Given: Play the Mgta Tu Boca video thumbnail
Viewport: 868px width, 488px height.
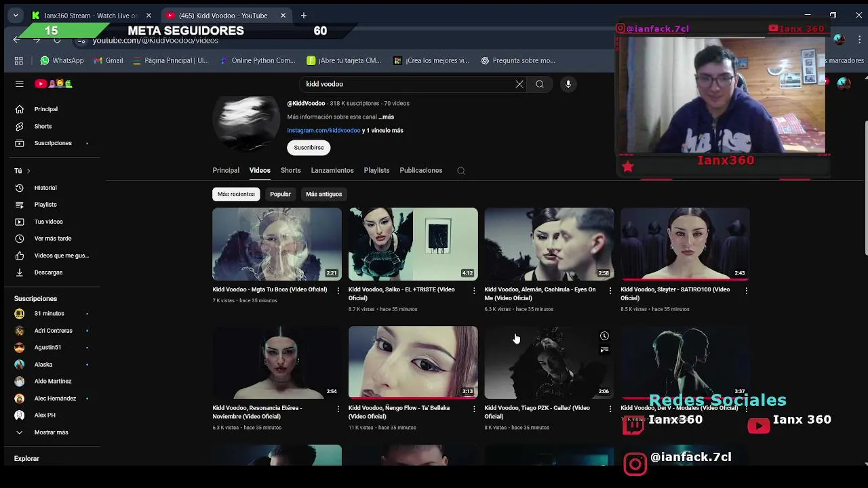Looking at the screenshot, I should point(277,244).
